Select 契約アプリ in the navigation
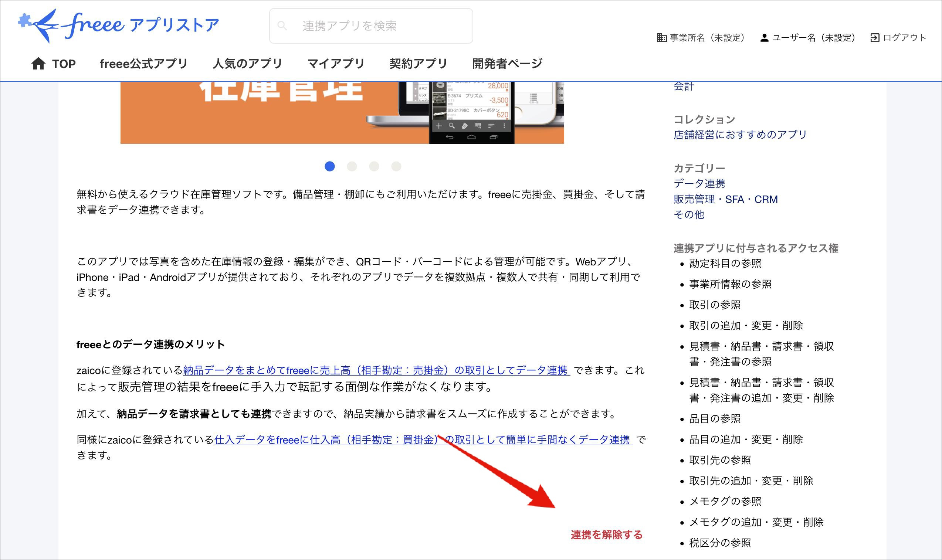This screenshot has height=560, width=942. click(x=418, y=64)
